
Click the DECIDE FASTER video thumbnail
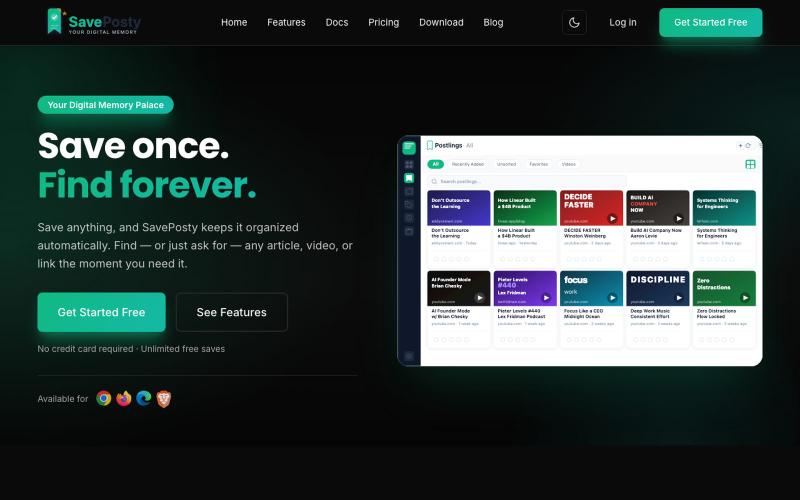591,208
